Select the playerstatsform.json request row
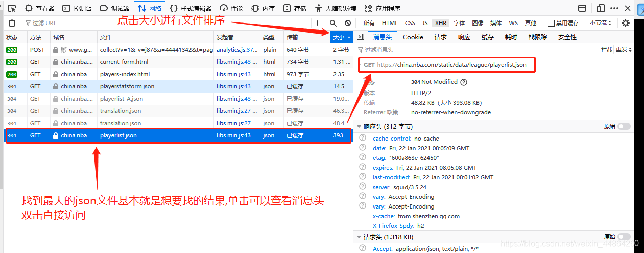 178,86
